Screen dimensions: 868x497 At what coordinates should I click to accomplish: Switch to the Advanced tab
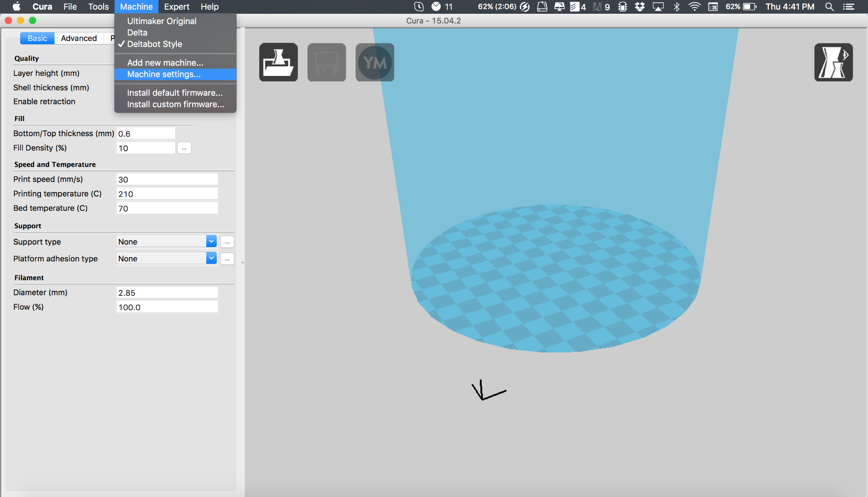[79, 38]
